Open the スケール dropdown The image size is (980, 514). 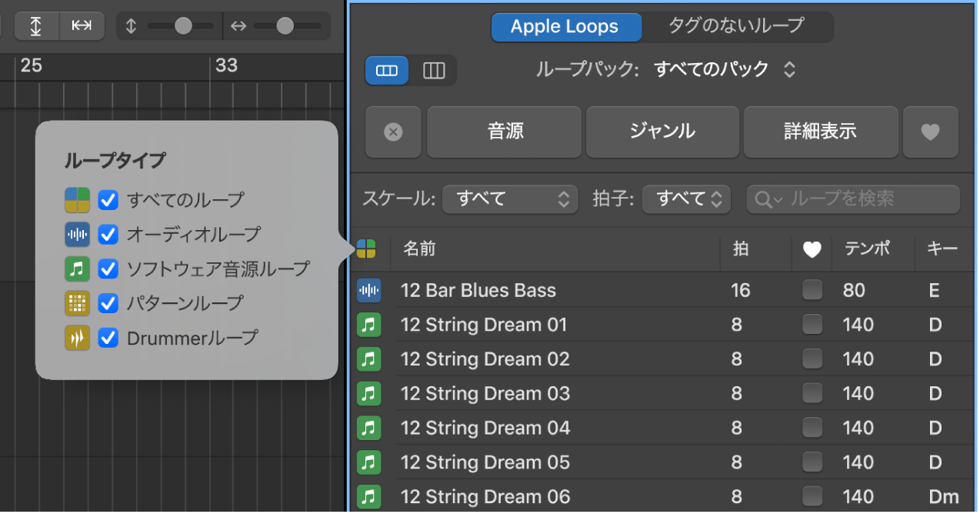coord(509,199)
